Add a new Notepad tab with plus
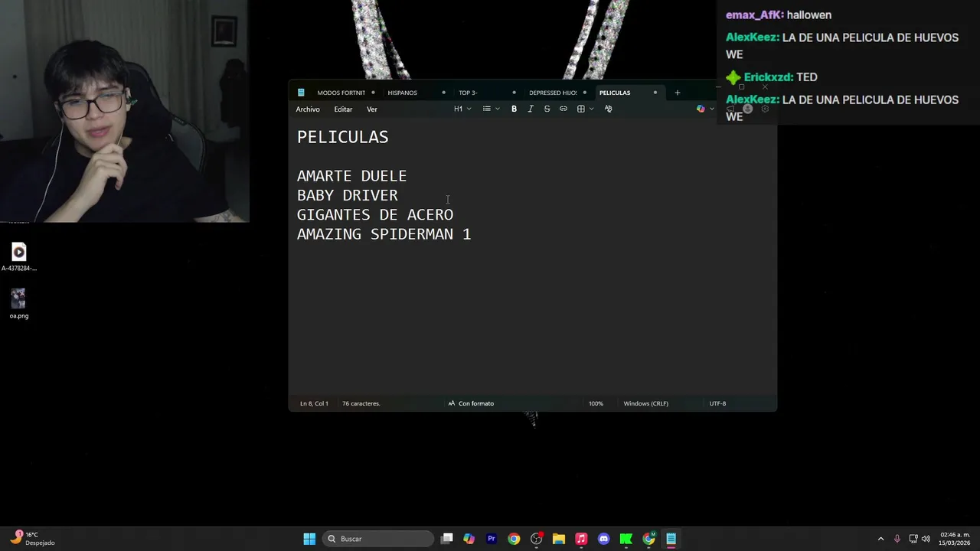 [677, 93]
